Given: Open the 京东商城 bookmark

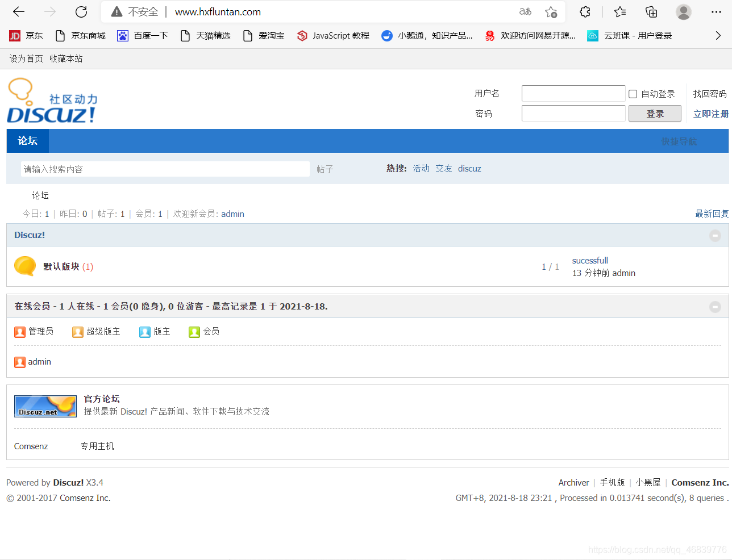Looking at the screenshot, I should [80, 36].
